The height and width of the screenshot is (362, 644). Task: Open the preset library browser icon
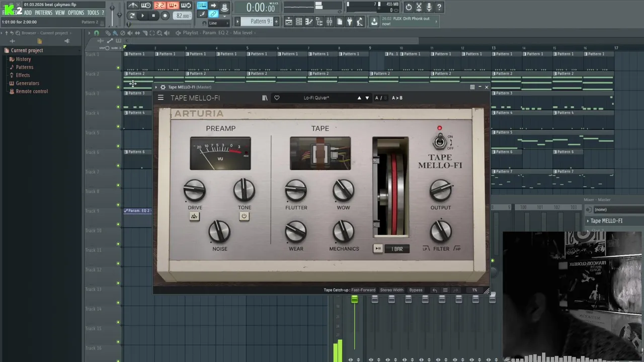265,98
